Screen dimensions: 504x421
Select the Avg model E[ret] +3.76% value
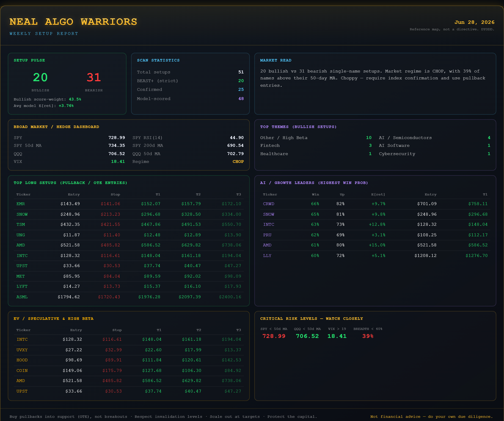pos(66,106)
